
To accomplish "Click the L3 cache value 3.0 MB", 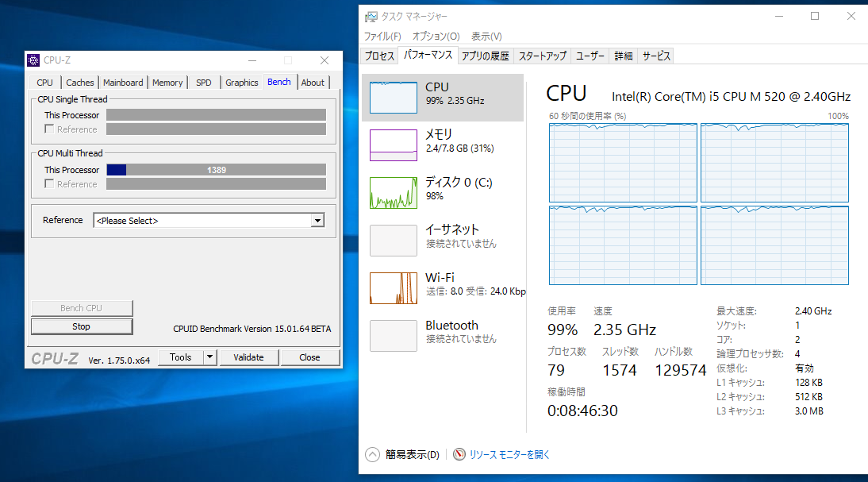I will pyautogui.click(x=808, y=411).
